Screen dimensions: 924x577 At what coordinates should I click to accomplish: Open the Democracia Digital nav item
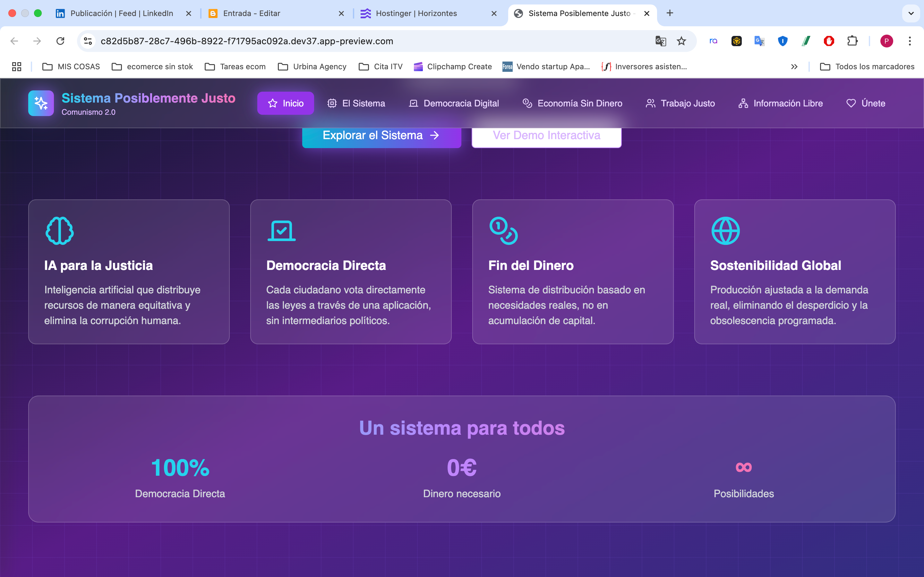pos(454,104)
